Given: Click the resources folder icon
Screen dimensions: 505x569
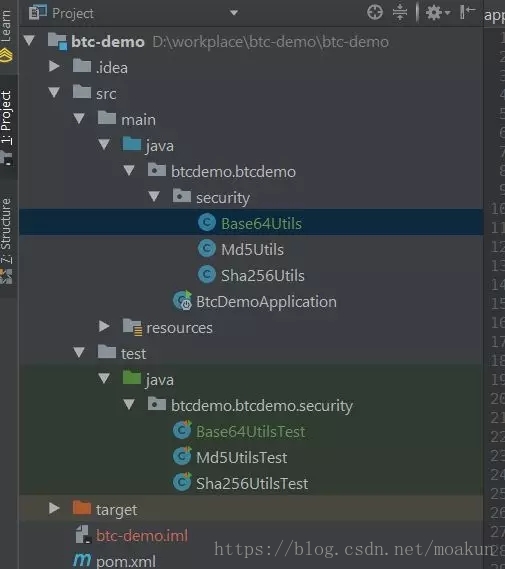Looking at the screenshot, I should 132,327.
